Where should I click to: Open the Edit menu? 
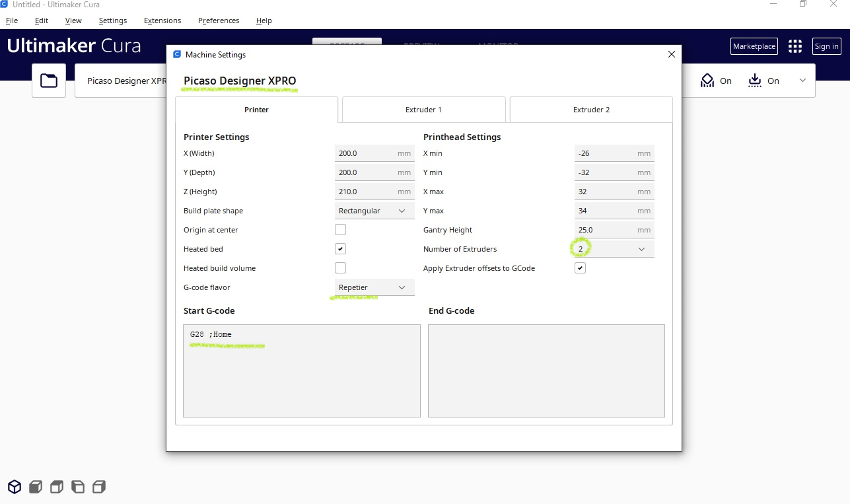(42, 20)
